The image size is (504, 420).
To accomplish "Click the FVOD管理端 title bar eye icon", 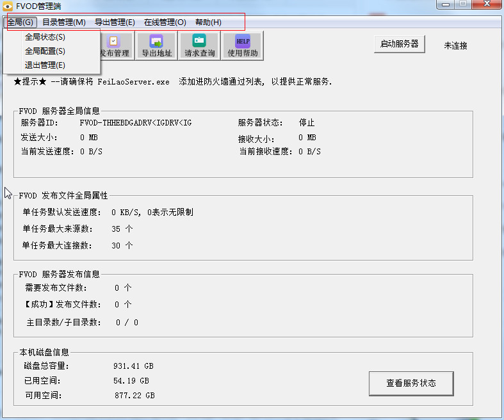I will tap(8, 6).
